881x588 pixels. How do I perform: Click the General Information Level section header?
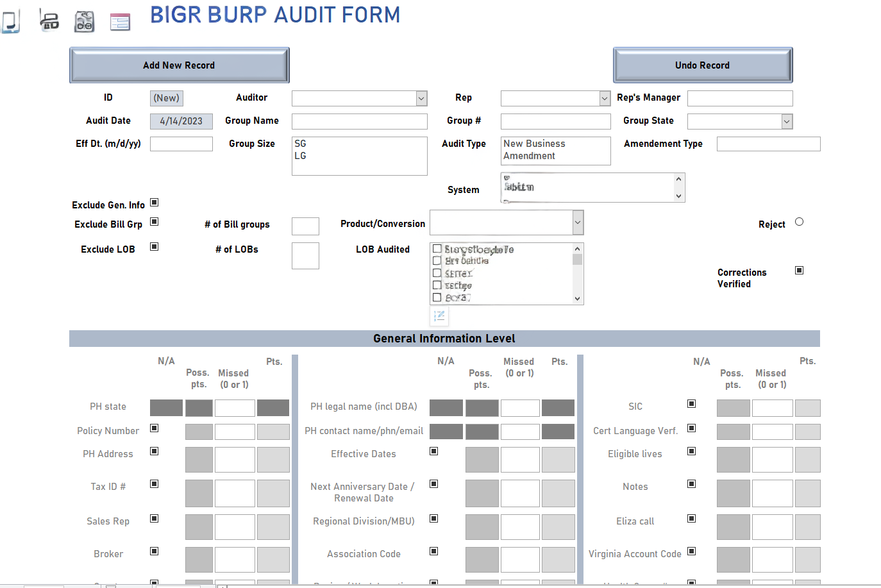point(444,339)
